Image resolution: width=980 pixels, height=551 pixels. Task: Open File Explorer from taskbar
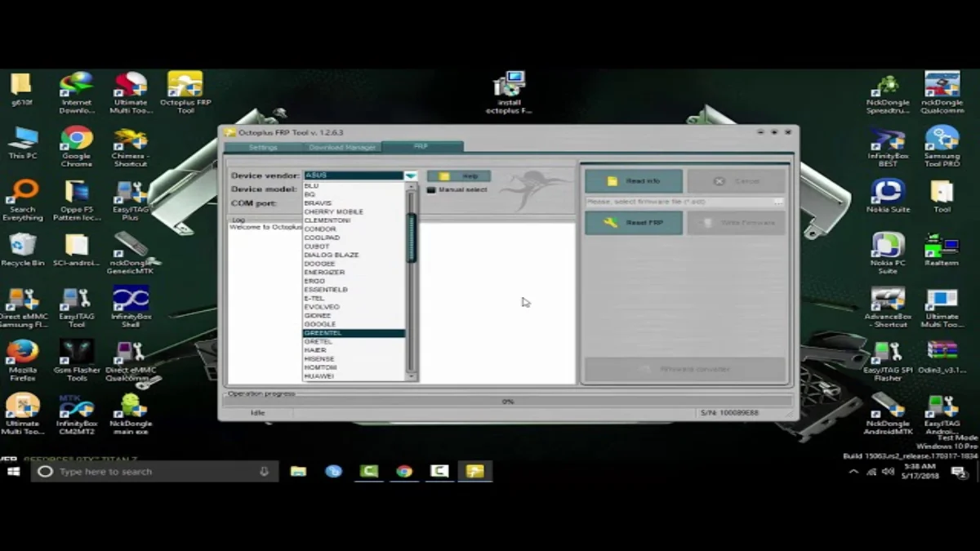click(x=298, y=472)
